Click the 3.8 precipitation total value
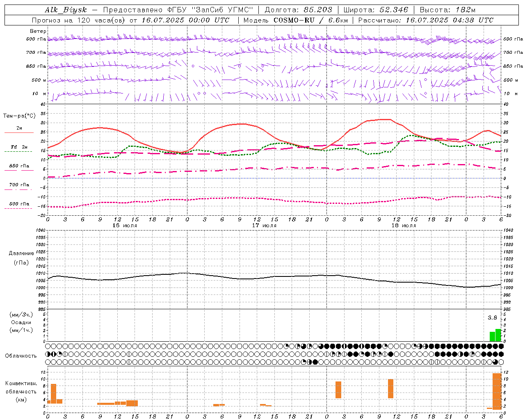Screen dimensions: 525x420 492,318
